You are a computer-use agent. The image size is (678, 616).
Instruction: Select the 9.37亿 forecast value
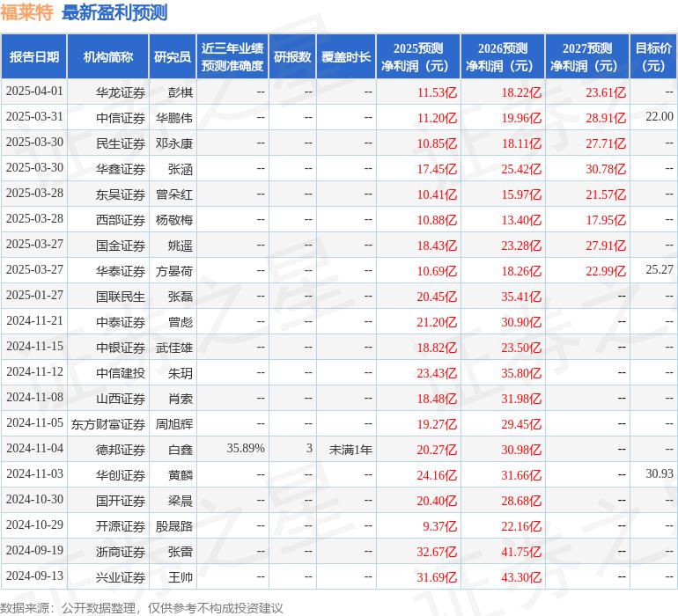(439, 525)
